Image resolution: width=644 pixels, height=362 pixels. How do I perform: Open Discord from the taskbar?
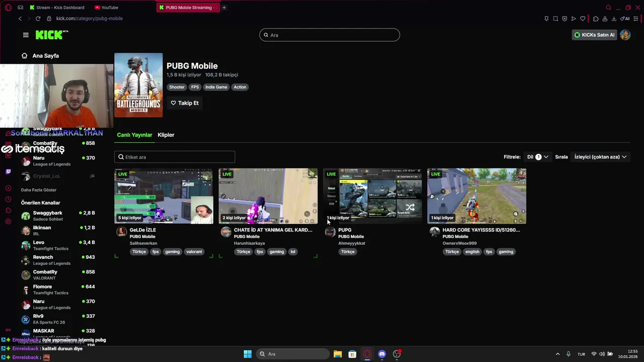(x=382, y=354)
